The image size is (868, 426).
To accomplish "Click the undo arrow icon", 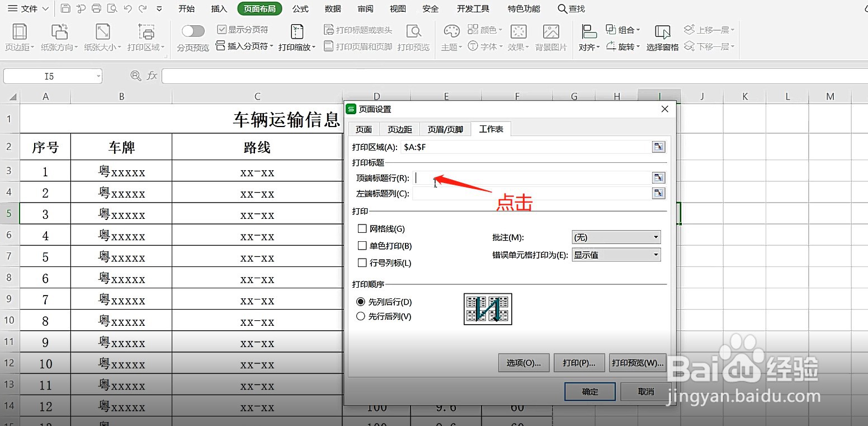I will point(128,8).
